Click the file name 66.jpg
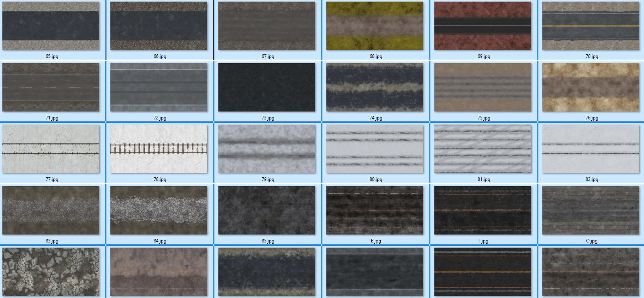 (160, 56)
